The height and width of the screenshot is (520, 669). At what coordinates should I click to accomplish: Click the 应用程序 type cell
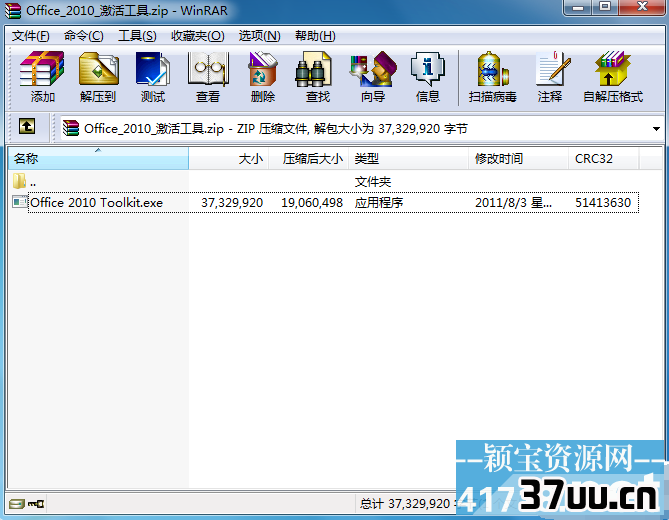tap(379, 203)
